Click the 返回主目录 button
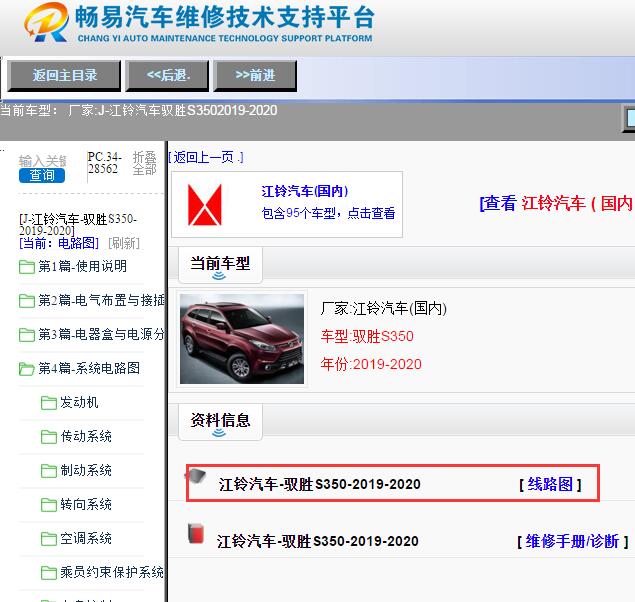635x602 pixels. click(64, 76)
